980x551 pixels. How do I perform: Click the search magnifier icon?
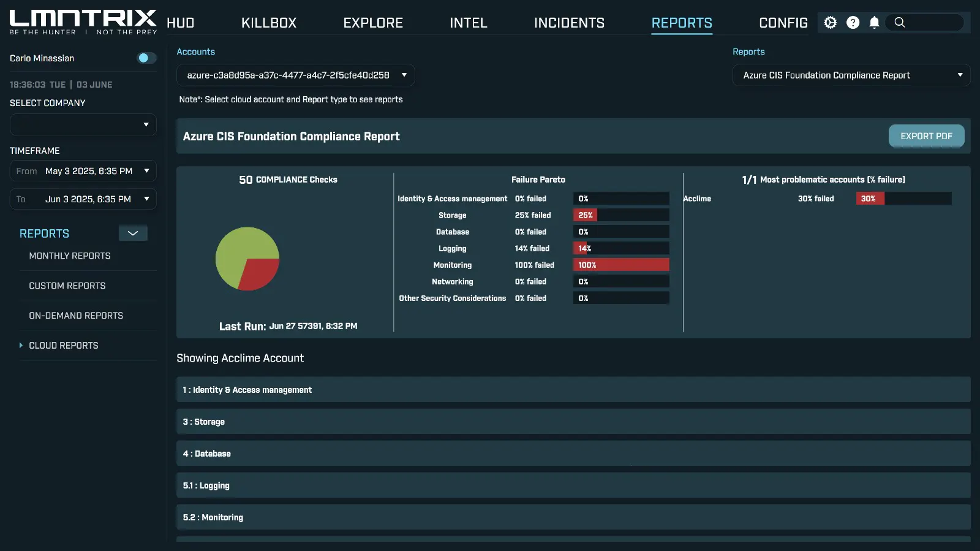[899, 23]
